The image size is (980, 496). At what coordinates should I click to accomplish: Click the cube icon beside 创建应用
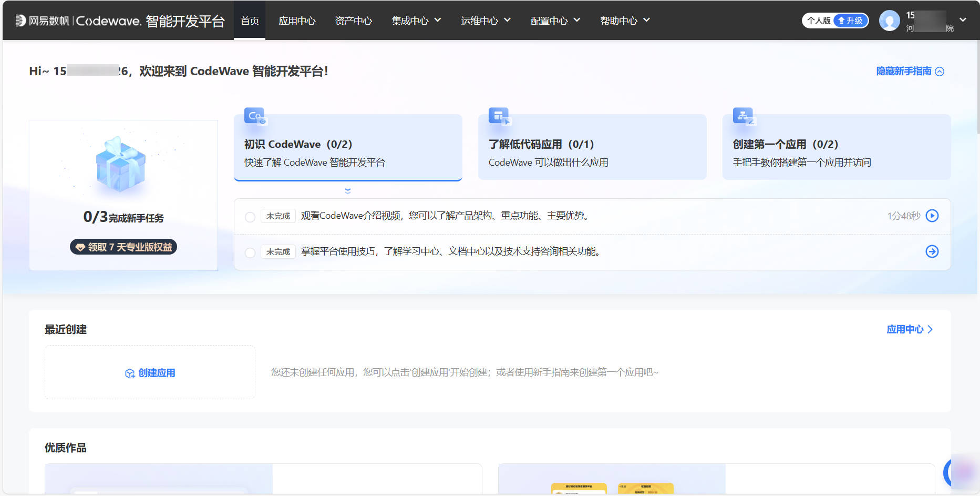click(130, 373)
